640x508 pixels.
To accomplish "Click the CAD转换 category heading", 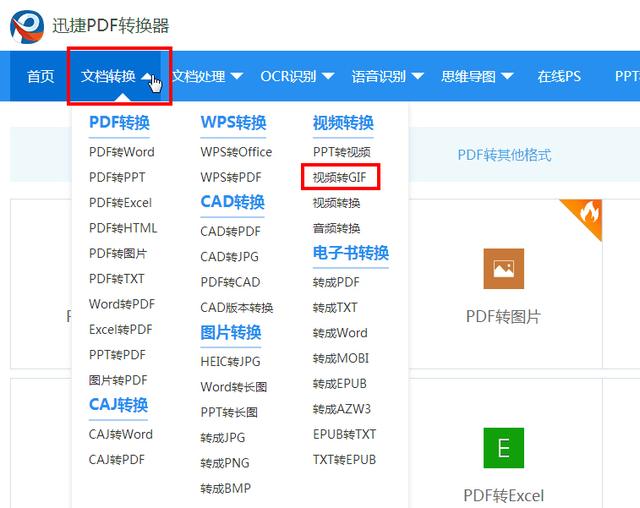I will point(233,202).
